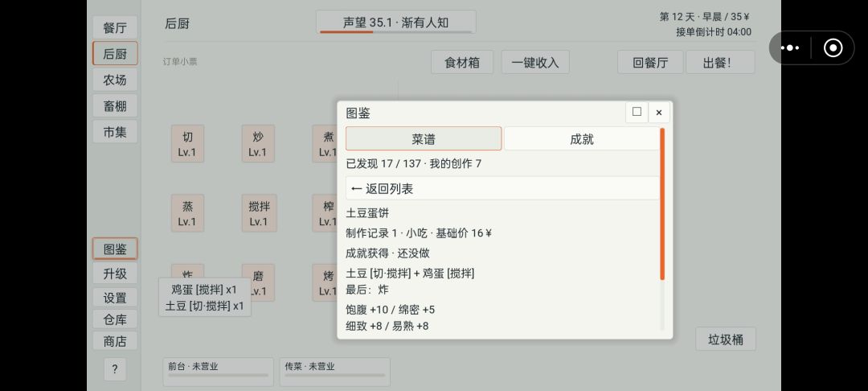
Task: Click the 土豆蛋饼 recipe title
Action: pos(367,213)
